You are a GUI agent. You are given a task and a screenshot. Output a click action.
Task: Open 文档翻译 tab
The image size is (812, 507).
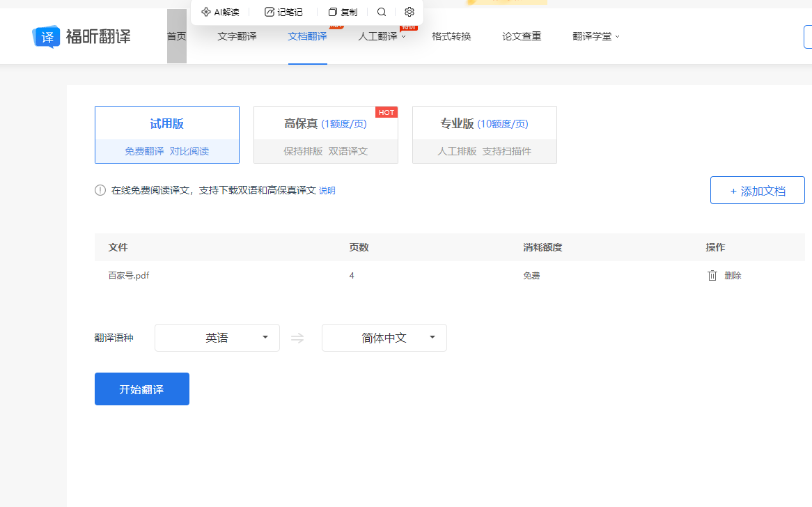pyautogui.click(x=308, y=36)
